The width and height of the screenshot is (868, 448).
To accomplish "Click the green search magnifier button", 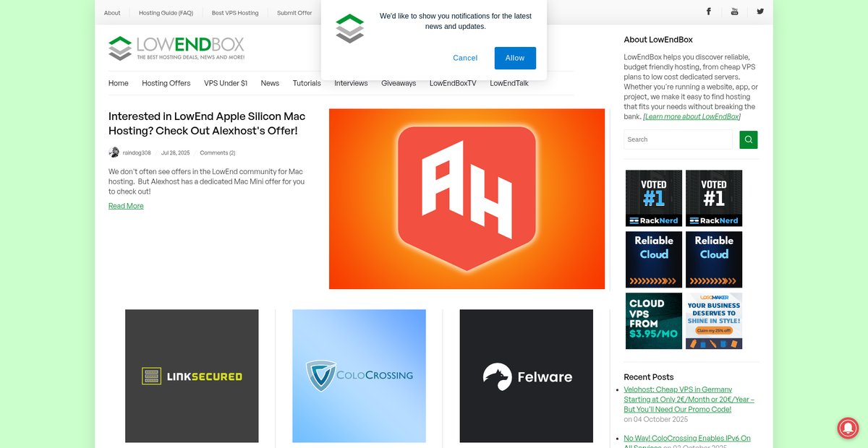I will click(x=748, y=139).
